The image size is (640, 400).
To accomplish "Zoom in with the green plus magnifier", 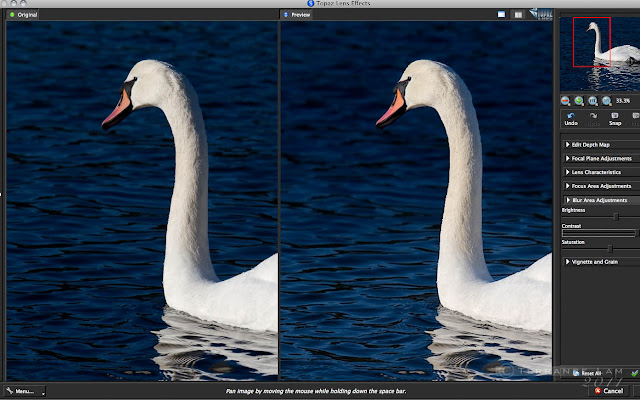I will 579,101.
